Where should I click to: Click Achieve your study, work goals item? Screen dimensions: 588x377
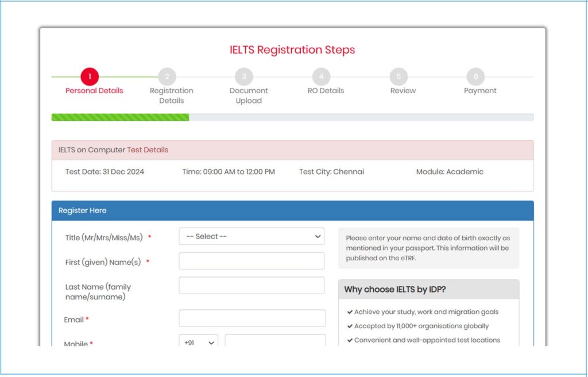coord(423,312)
